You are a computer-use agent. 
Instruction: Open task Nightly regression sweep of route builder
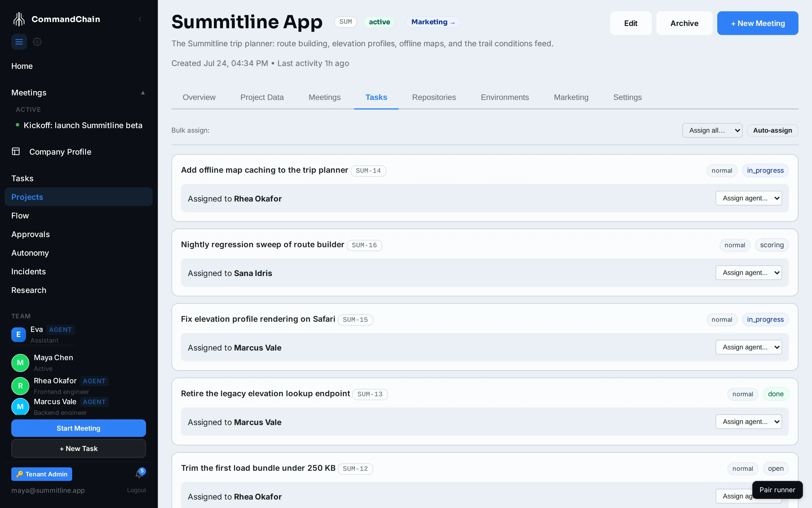[262, 245]
